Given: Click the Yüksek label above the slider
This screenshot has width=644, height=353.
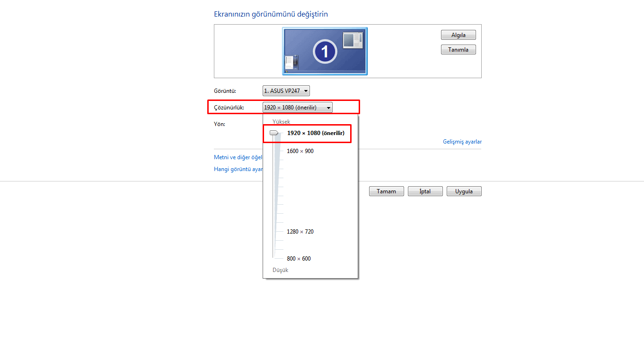Looking at the screenshot, I should click(x=281, y=122).
